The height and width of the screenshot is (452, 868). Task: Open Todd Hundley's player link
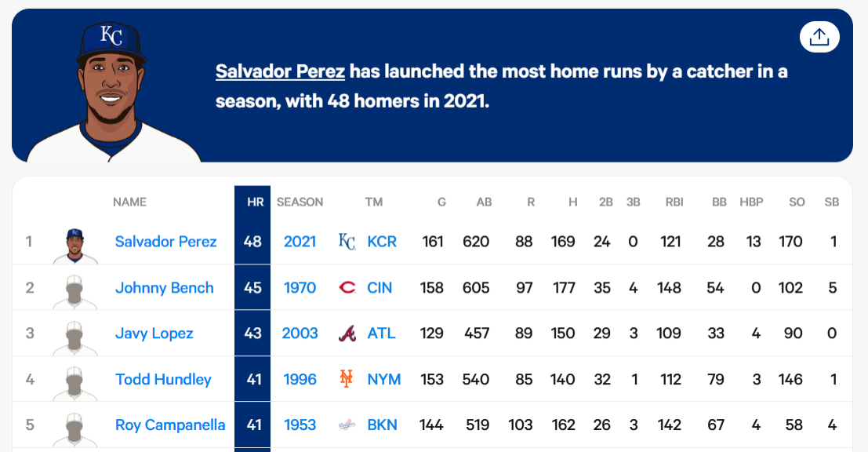point(163,379)
